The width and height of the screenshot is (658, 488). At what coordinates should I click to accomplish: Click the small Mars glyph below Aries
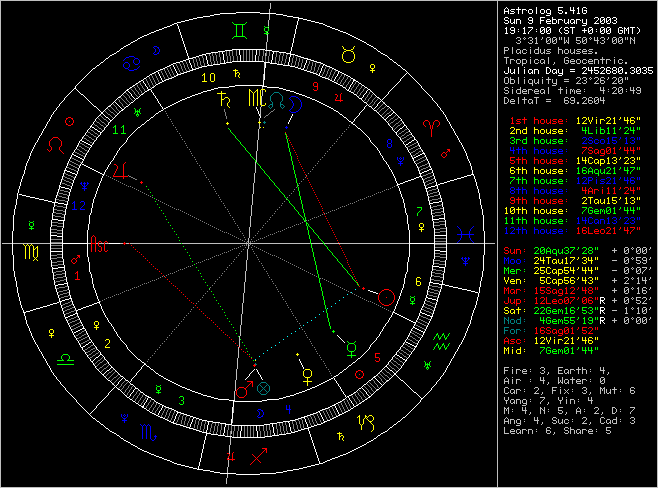tap(445, 154)
